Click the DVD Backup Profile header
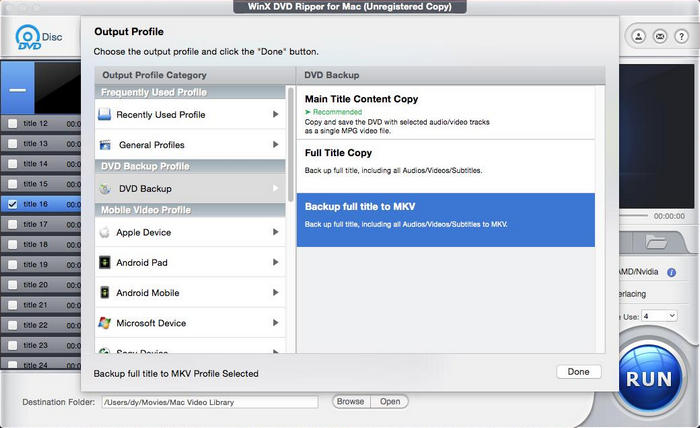The width and height of the screenshot is (700, 428). (x=190, y=166)
